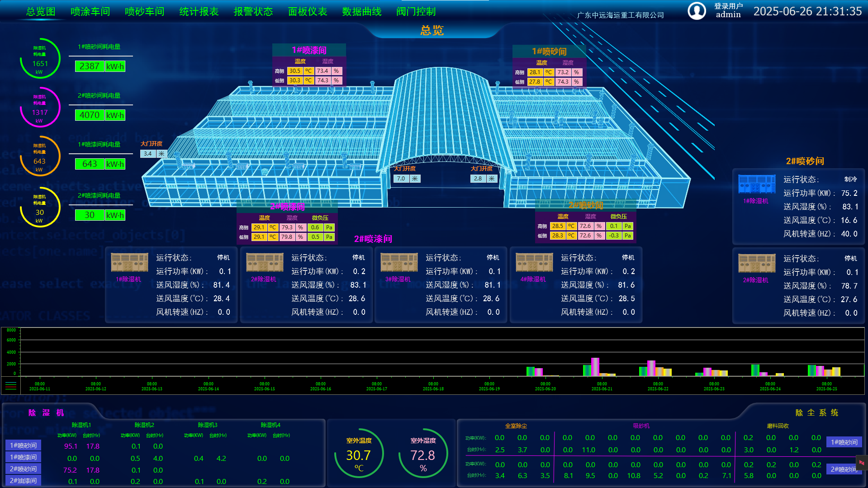The width and height of the screenshot is (868, 488).
Task: Click the 2#油漆间 button in 除湿机 panel
Action: (23, 481)
